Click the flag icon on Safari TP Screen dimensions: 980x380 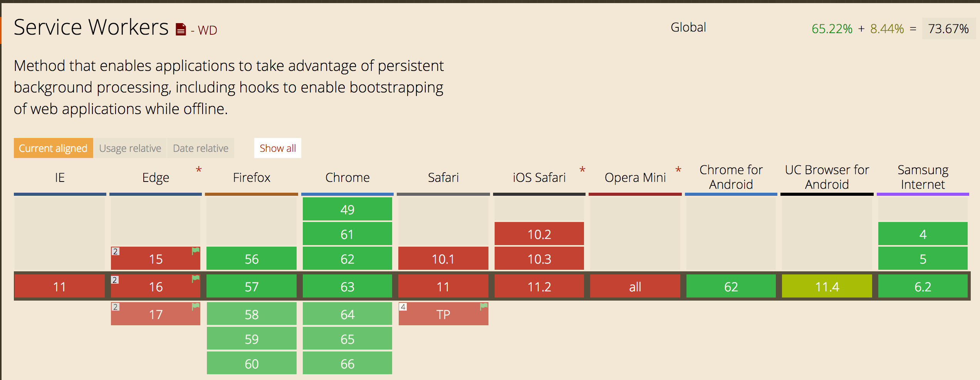(484, 307)
